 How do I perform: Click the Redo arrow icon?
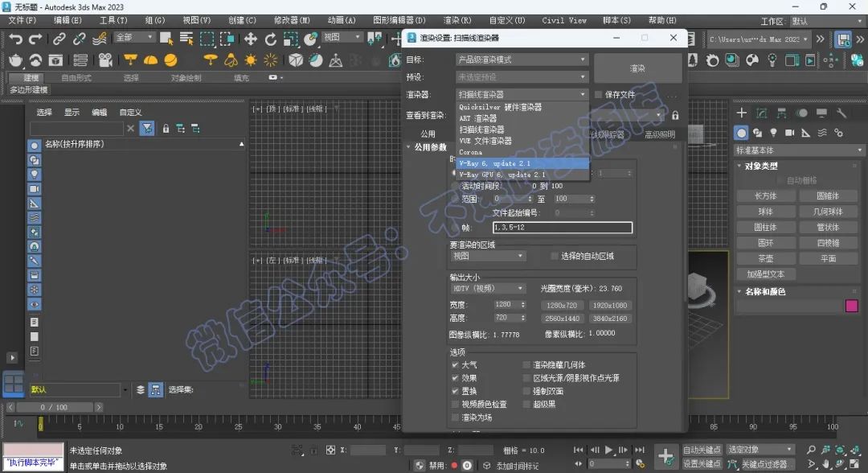click(35, 39)
